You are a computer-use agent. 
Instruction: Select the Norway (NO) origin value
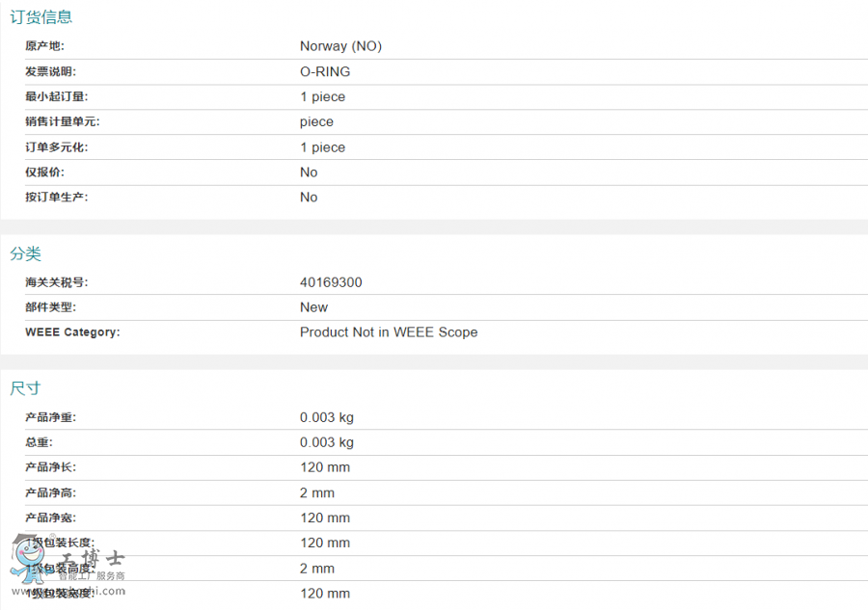coord(340,46)
